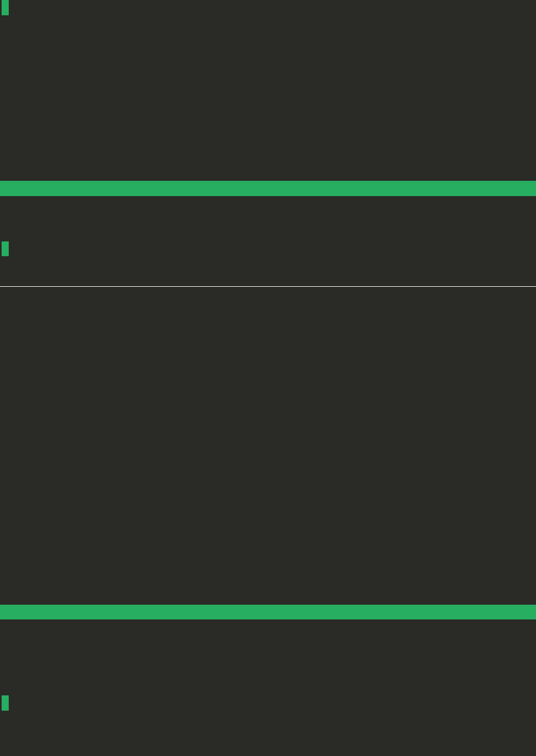Click the left end of the lower green bar
The width and height of the screenshot is (536, 756).
pyautogui.click(x=7, y=612)
